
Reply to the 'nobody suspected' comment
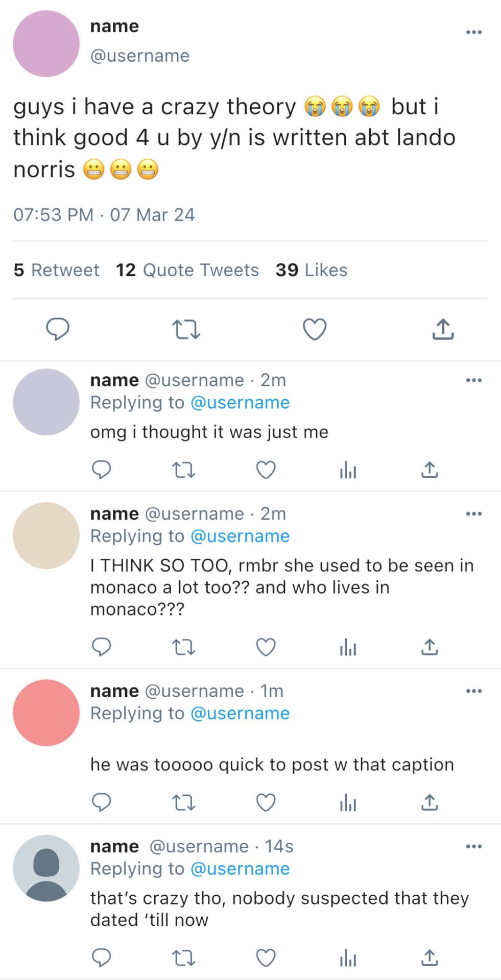(101, 958)
